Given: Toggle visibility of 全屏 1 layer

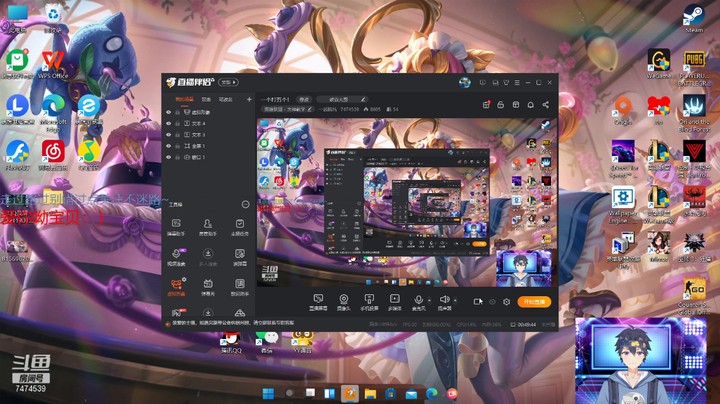Looking at the screenshot, I should click(169, 146).
